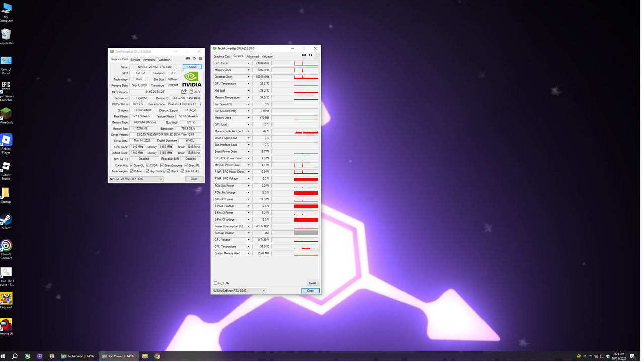Click the refresh icon in Graphics Card window

click(x=194, y=58)
